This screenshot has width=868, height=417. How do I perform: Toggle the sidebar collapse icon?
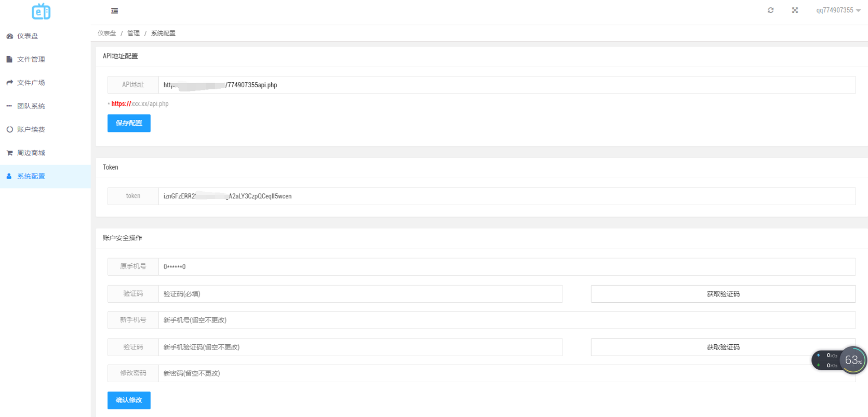tap(115, 11)
